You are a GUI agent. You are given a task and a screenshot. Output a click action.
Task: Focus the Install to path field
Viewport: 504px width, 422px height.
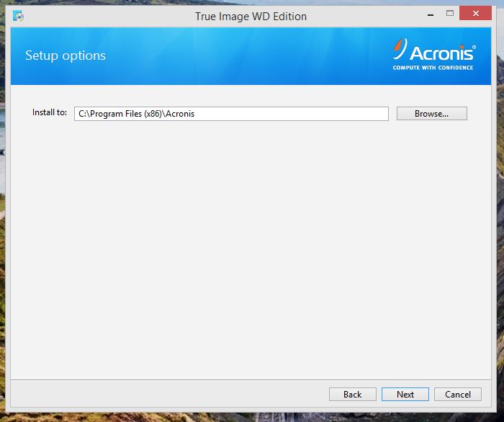pyautogui.click(x=231, y=114)
